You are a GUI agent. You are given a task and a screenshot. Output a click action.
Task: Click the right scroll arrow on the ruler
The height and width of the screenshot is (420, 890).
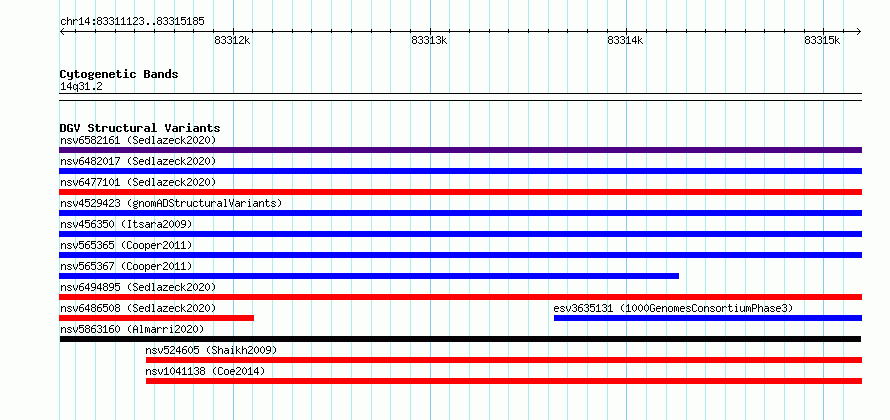coord(858,31)
